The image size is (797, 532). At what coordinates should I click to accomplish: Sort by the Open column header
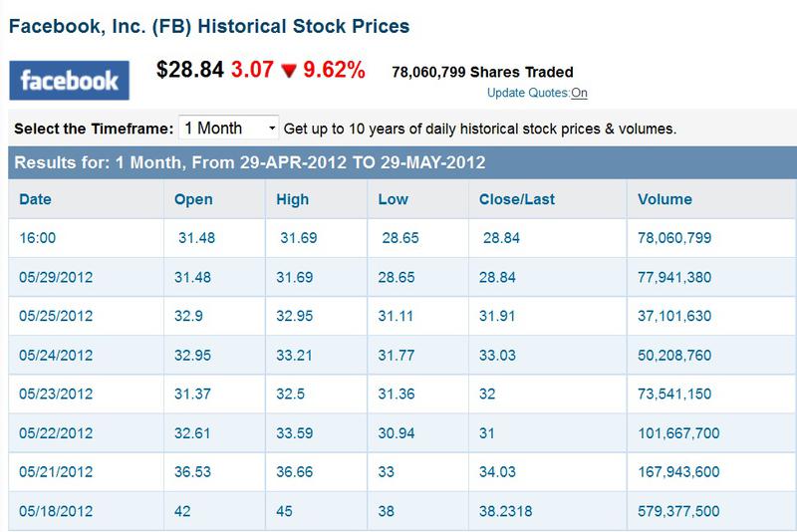[x=193, y=199]
